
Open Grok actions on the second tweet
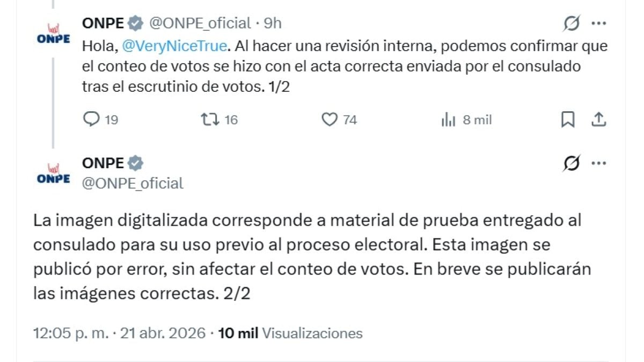tap(570, 164)
